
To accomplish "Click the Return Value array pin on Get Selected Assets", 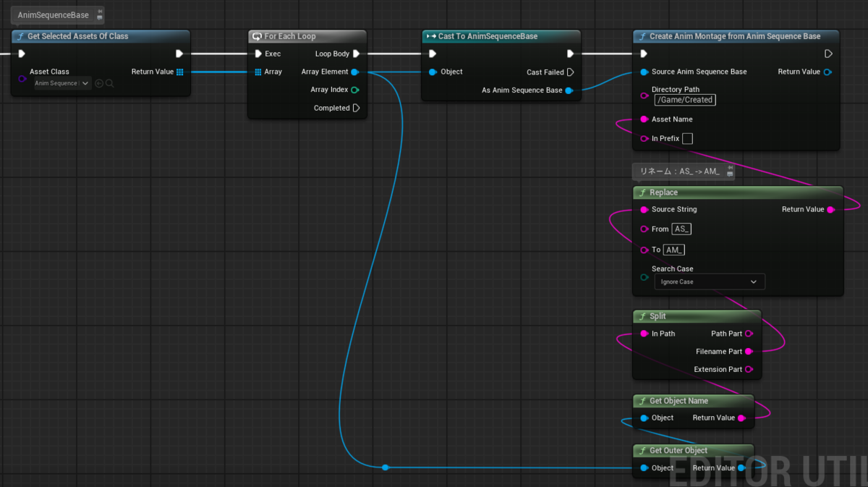I will tap(180, 72).
